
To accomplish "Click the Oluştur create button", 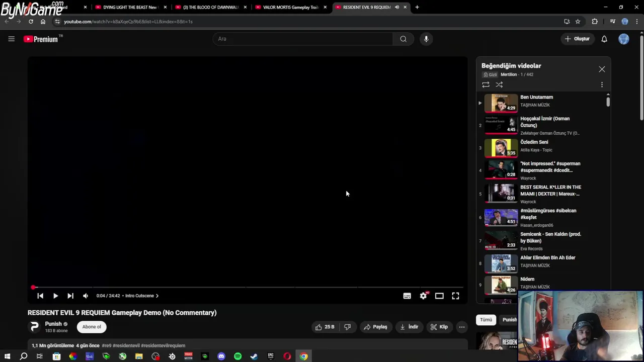I will [577, 39].
